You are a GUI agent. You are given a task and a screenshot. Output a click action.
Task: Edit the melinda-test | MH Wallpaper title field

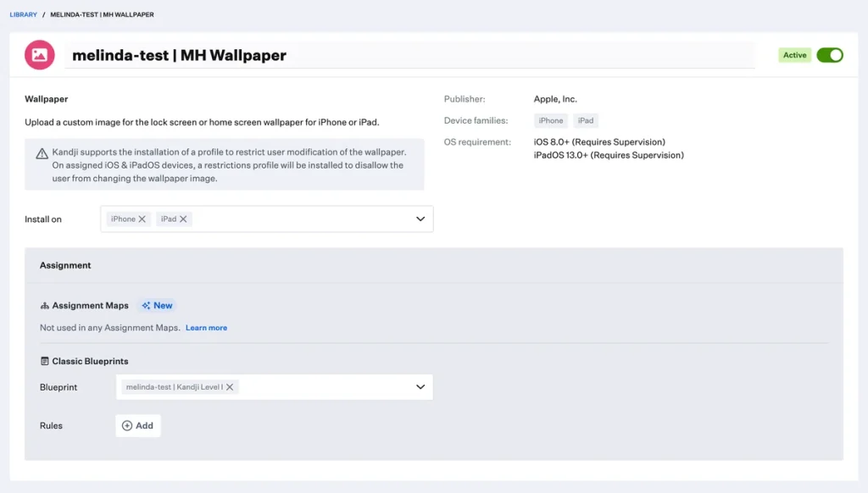(x=407, y=55)
